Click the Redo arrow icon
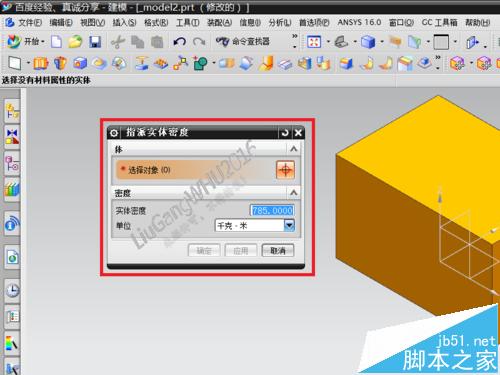 point(199,42)
